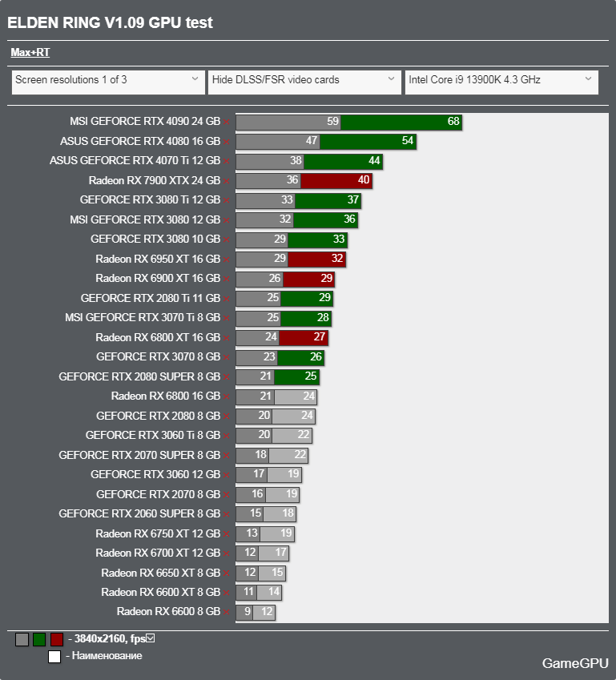Viewport: 616px width, 680px height.
Task: Click the 12 fps bar of Radeon RX 6600
Action: (x=264, y=613)
